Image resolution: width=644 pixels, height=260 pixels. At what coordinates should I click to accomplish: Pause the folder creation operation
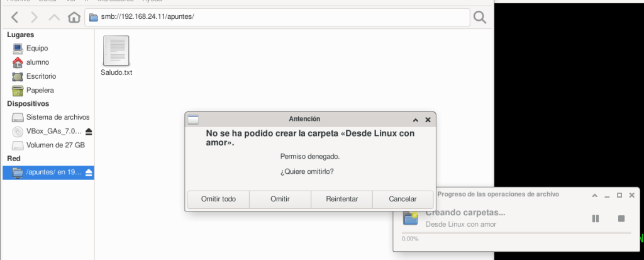pos(595,218)
